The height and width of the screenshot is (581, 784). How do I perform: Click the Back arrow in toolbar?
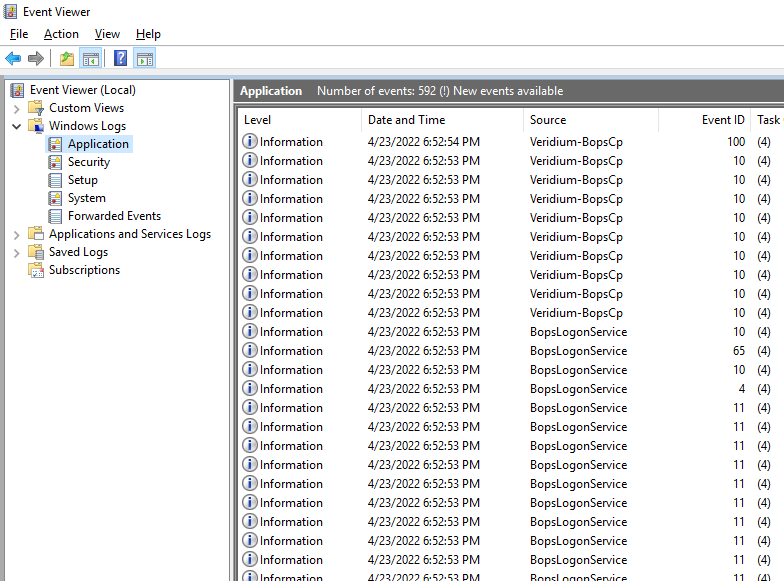click(x=13, y=58)
